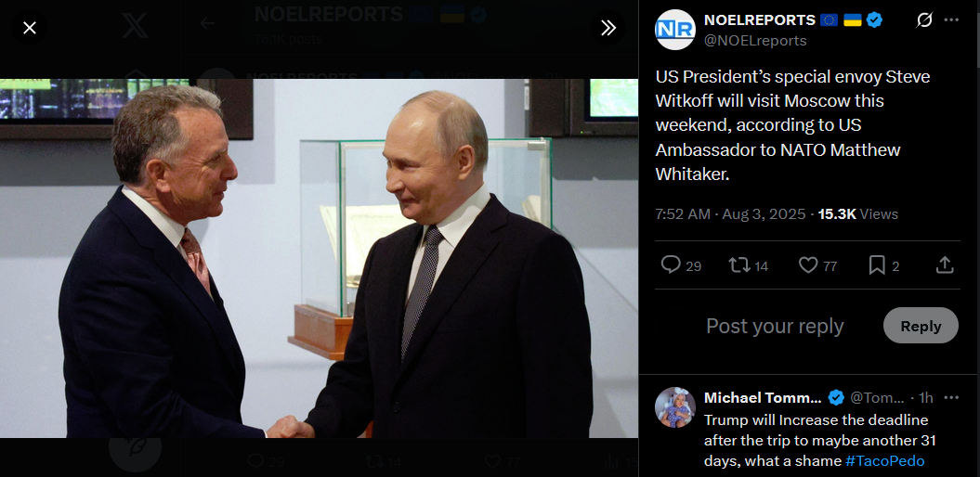Open more options on Michael Tomm's reply

[x=951, y=398]
